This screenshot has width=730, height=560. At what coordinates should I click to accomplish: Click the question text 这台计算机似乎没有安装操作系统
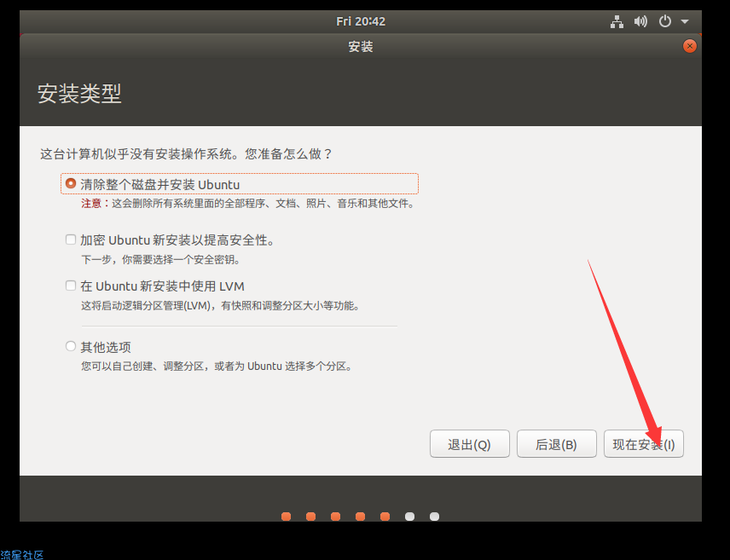pyautogui.click(x=186, y=154)
